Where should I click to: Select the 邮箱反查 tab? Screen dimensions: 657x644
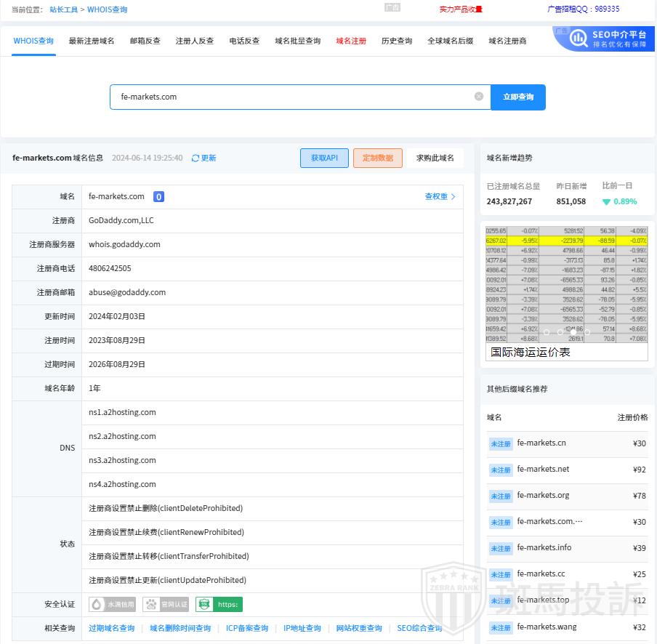pyautogui.click(x=145, y=41)
